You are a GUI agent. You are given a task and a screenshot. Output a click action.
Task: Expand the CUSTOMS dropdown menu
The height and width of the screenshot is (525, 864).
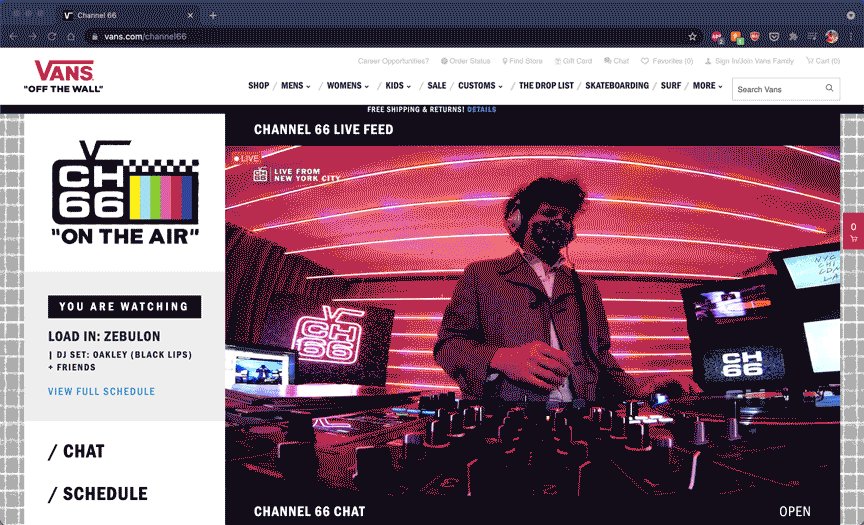pyautogui.click(x=480, y=85)
